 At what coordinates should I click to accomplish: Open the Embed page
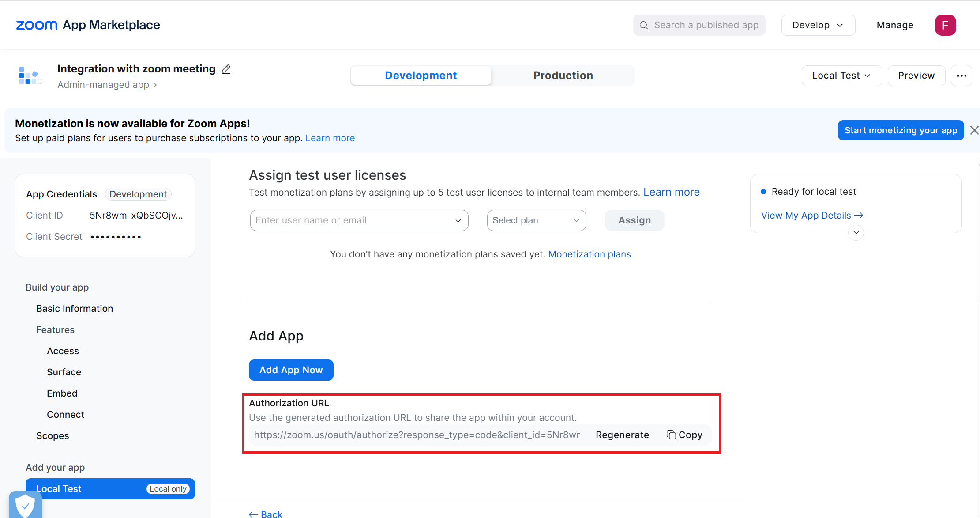pos(62,393)
